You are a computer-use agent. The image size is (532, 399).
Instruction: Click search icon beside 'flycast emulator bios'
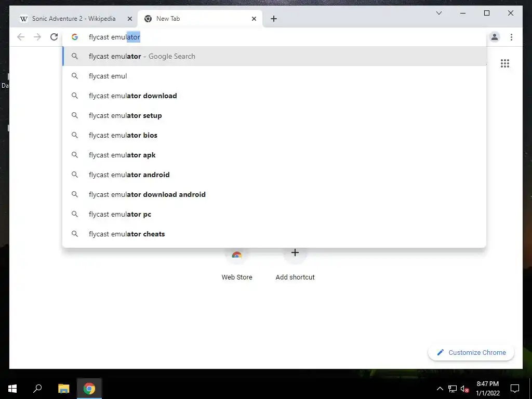click(75, 135)
